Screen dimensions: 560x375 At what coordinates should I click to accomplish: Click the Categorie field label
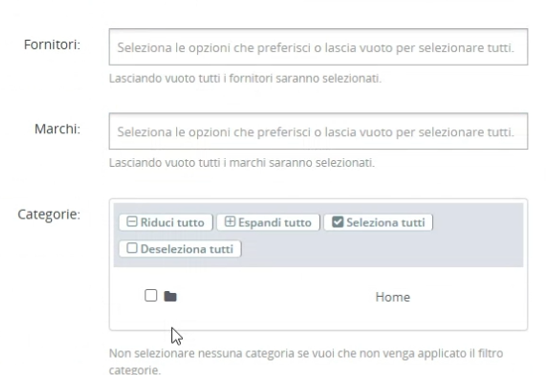49,214
